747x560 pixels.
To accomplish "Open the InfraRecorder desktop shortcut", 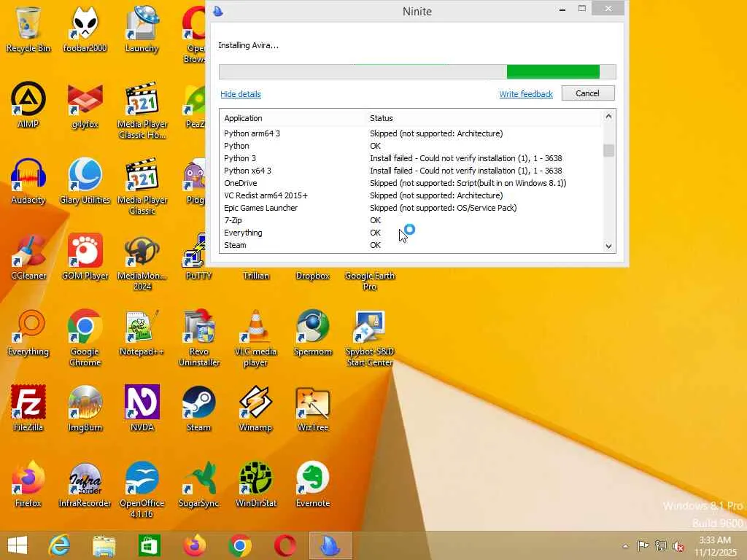I will click(85, 484).
